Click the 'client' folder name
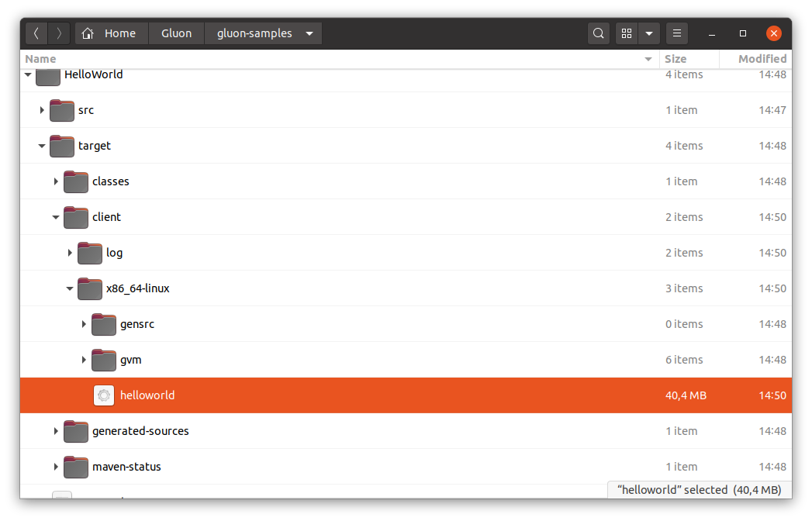Viewport: 812px width, 521px height. click(x=107, y=218)
